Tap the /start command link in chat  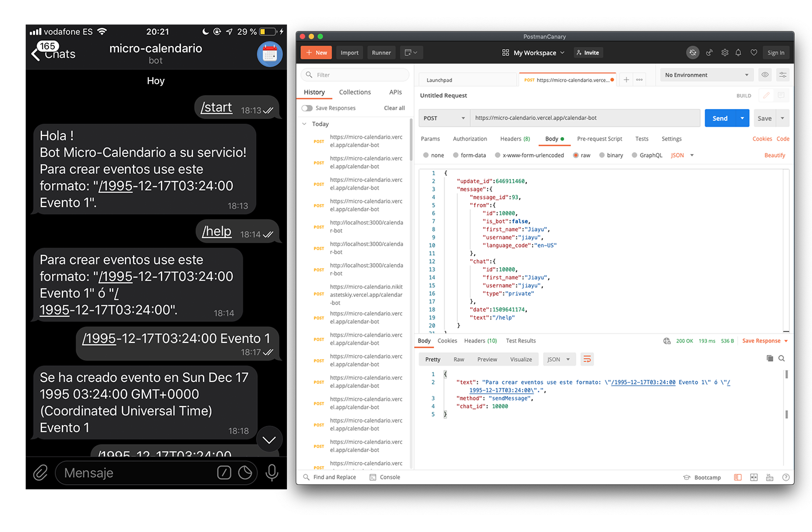[216, 107]
